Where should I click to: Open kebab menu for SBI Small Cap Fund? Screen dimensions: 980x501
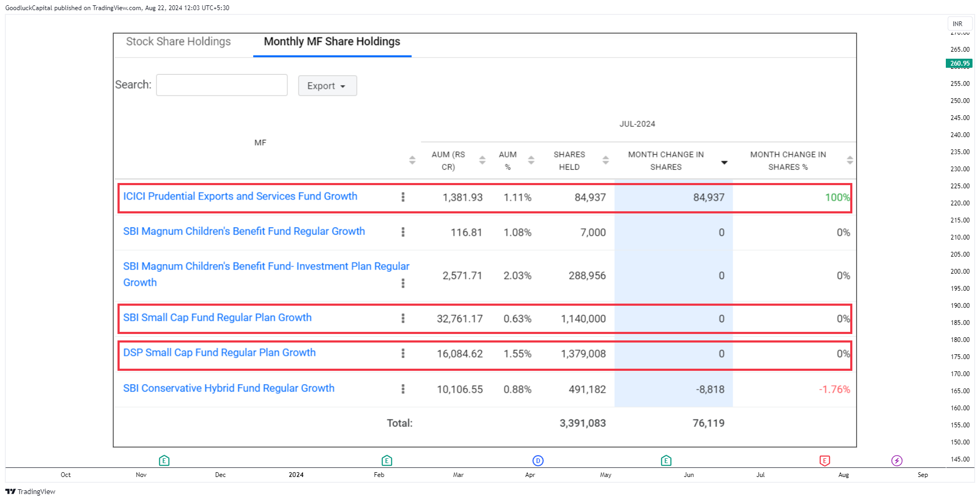pos(403,319)
